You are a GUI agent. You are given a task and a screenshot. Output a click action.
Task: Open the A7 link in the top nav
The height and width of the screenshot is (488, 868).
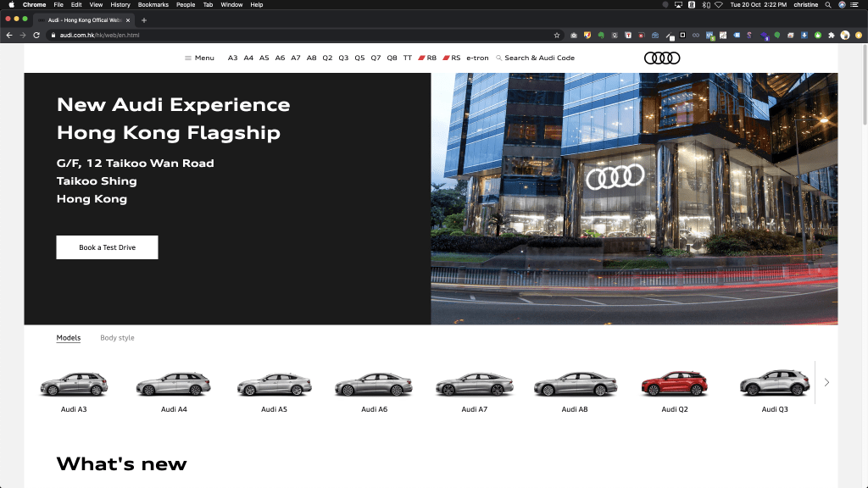[x=296, y=58]
